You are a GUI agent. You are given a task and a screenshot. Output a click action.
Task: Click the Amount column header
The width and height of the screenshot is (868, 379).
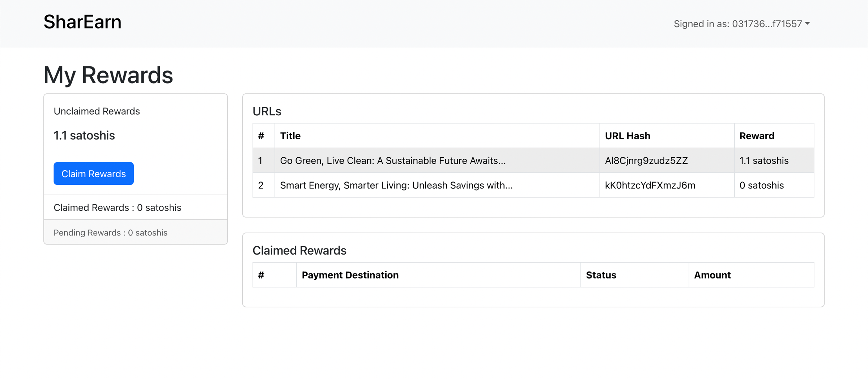tap(712, 275)
